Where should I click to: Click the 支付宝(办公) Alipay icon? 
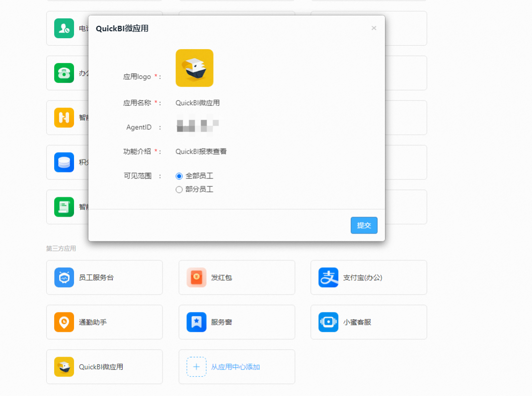pyautogui.click(x=328, y=277)
